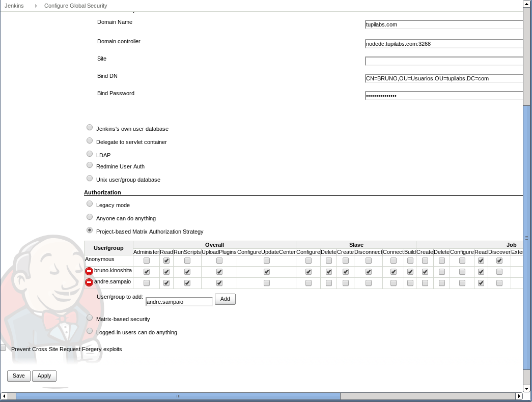The width and height of the screenshot is (532, 402).
Task: Select Redmine User Auth
Action: (90, 165)
